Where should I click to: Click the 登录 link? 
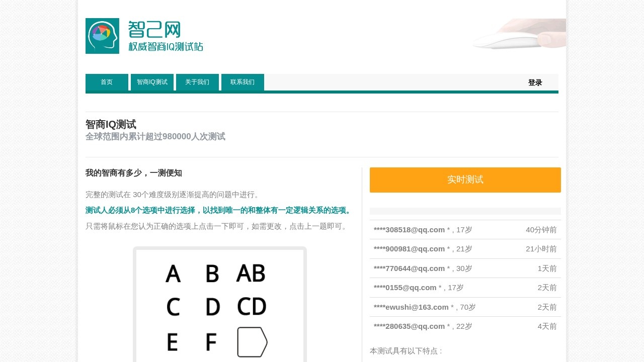point(535,82)
